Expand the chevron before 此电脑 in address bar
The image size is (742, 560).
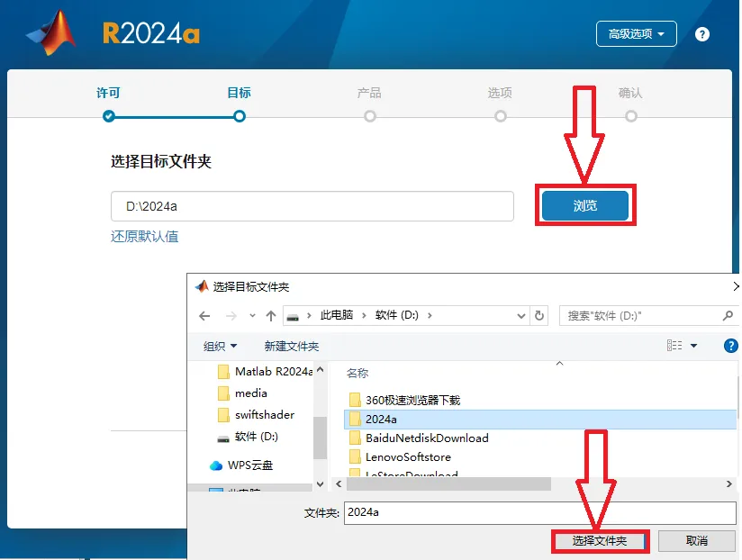309,315
